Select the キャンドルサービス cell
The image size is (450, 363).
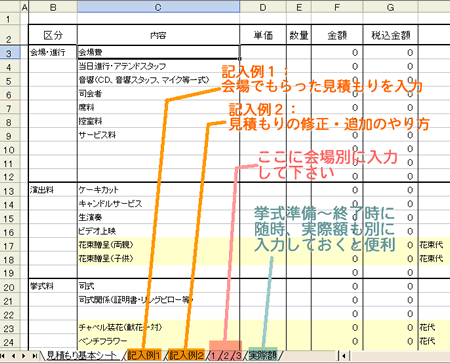point(158,204)
